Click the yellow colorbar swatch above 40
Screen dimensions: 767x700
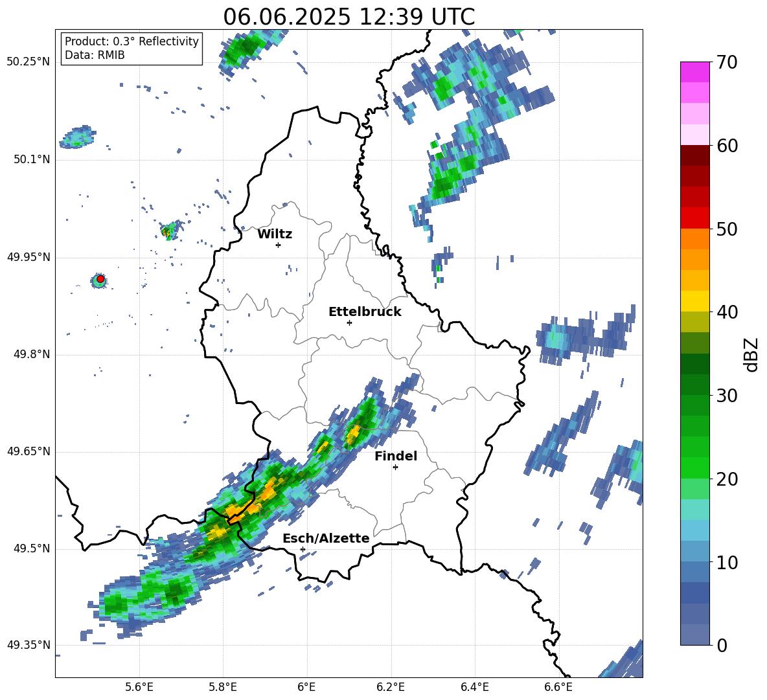[694, 301]
